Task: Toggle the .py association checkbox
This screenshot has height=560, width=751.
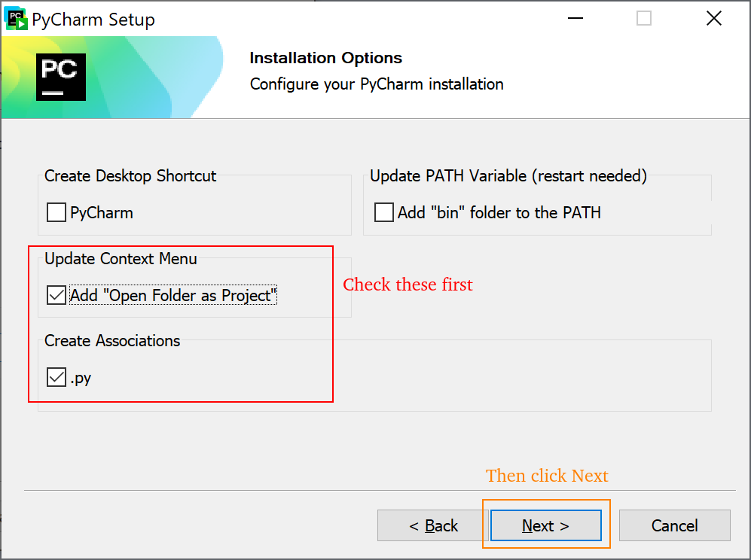Action: point(56,378)
